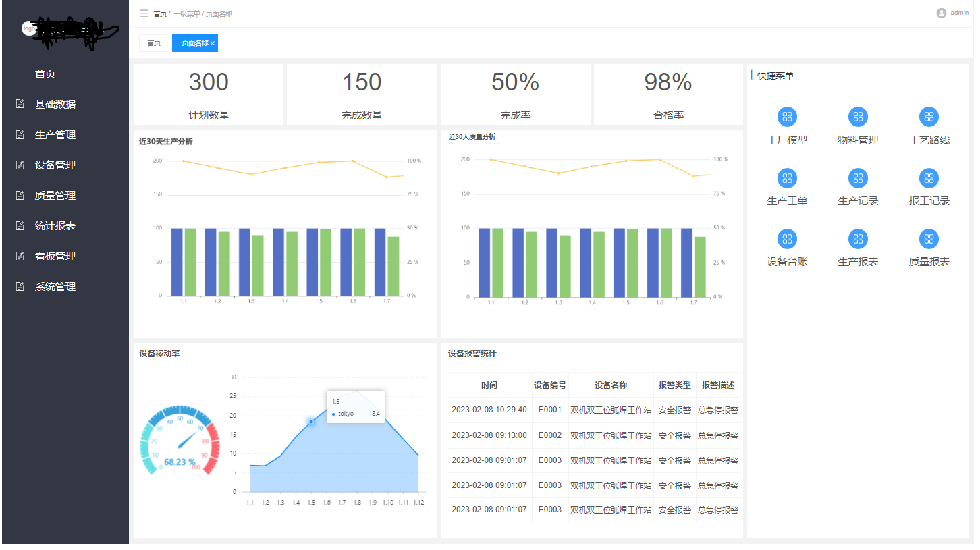The width and height of the screenshot is (980, 550).
Task: Open the 工艺路线 shortcut icon
Action: coord(929,117)
